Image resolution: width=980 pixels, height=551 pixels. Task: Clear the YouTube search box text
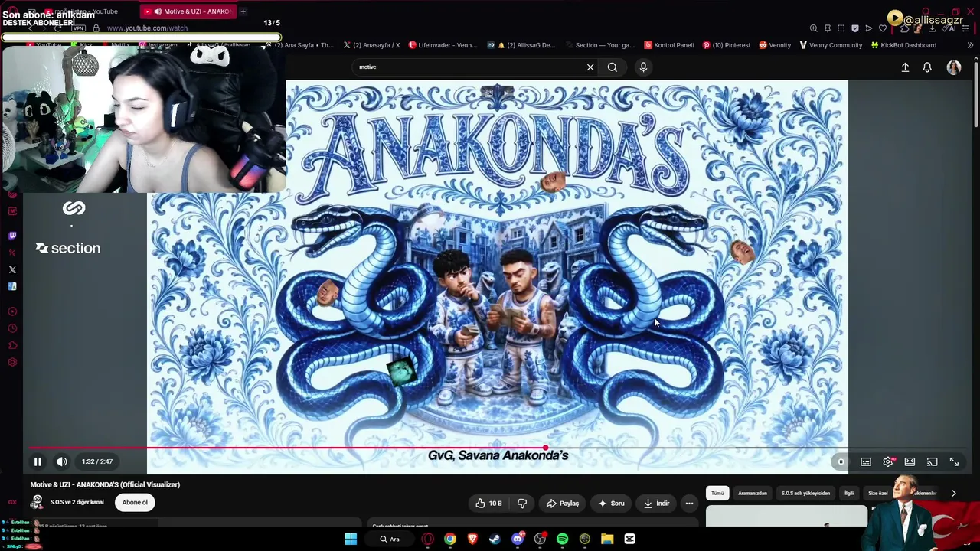[x=590, y=67]
